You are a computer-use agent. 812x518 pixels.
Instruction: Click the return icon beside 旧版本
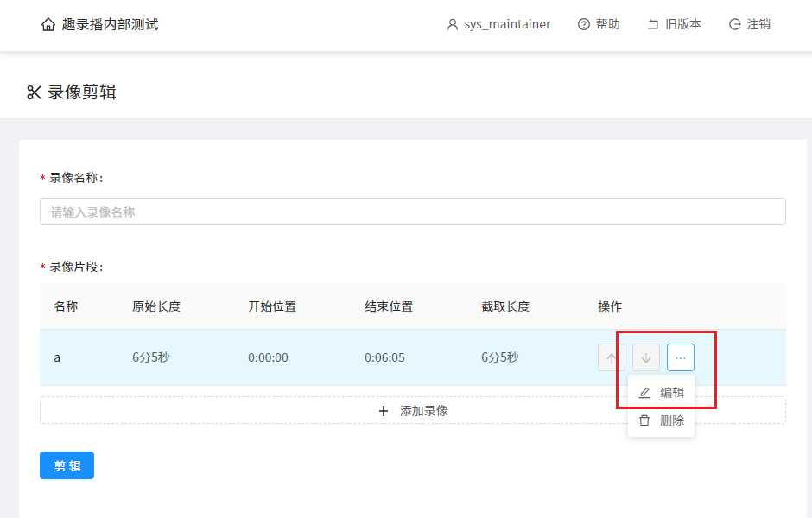pyautogui.click(x=653, y=24)
